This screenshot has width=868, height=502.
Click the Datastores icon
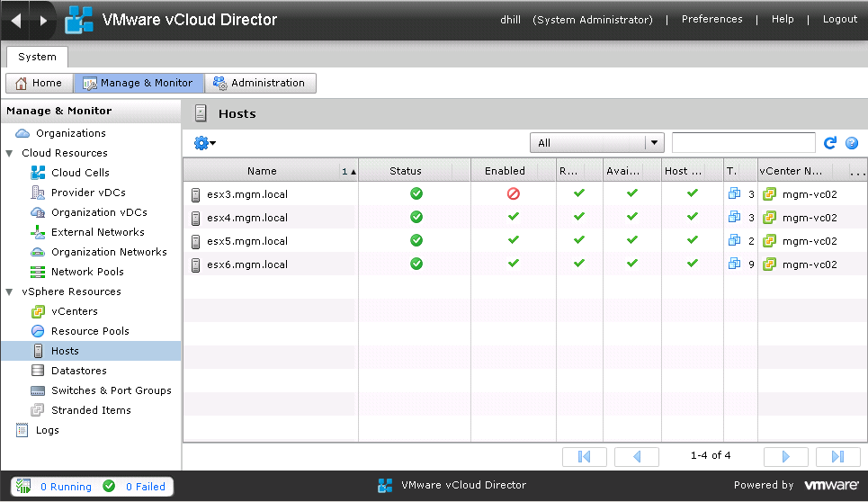(x=38, y=371)
